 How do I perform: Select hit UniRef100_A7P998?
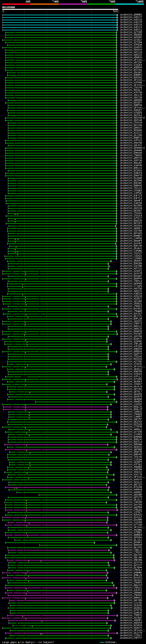[x=131, y=82]
